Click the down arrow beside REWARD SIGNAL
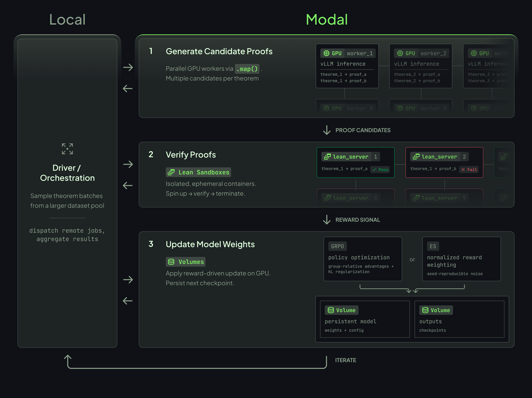This screenshot has width=532, height=398. click(327, 220)
